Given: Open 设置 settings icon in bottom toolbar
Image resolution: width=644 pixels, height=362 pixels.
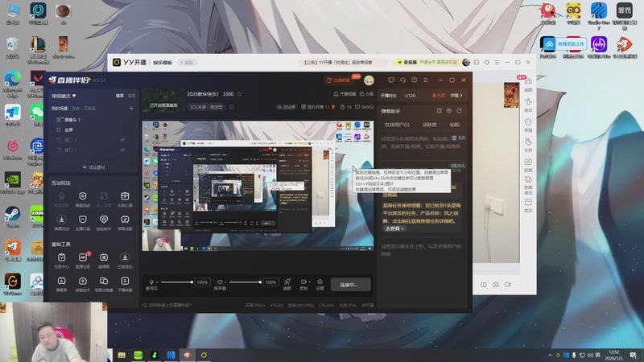Looking at the screenshot, I should tap(320, 284).
